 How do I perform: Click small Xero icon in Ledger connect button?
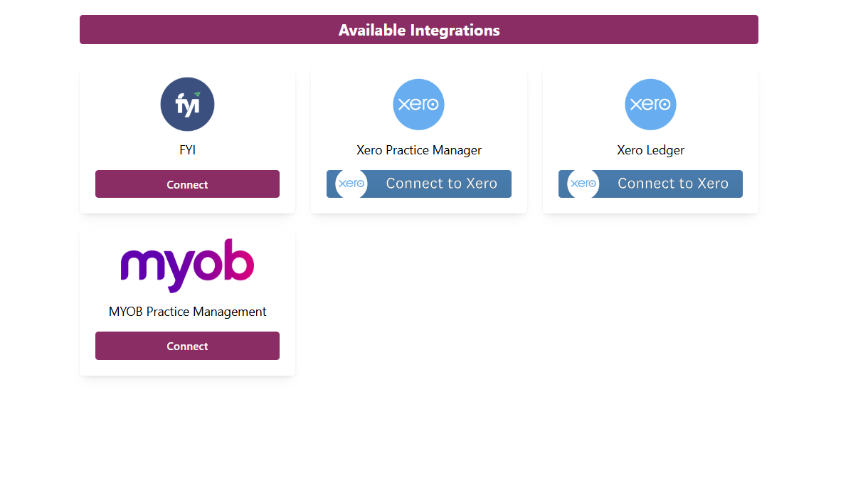coord(583,184)
